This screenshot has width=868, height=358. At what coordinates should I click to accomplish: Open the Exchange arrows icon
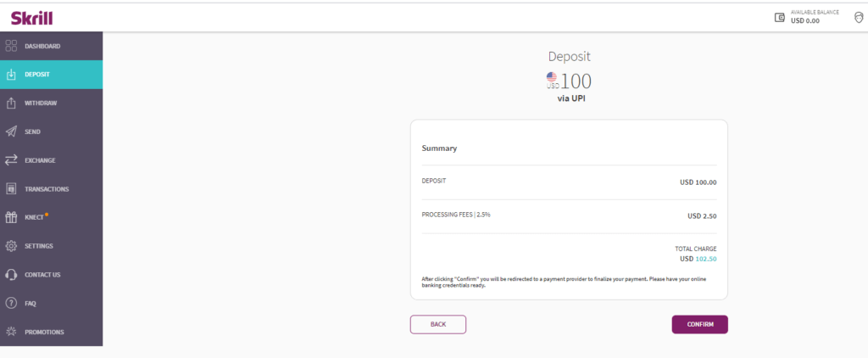point(11,160)
